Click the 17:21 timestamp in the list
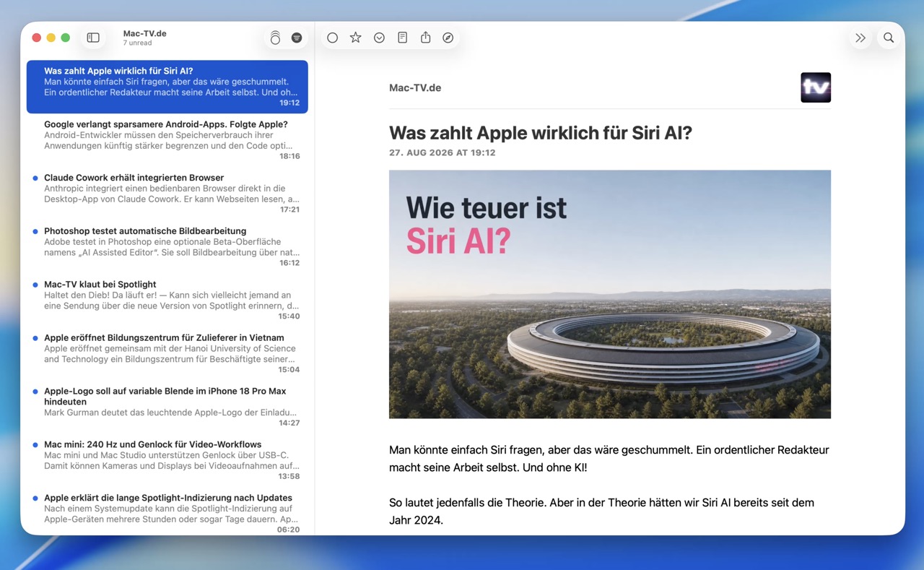Image resolution: width=924 pixels, height=570 pixels. point(289,210)
